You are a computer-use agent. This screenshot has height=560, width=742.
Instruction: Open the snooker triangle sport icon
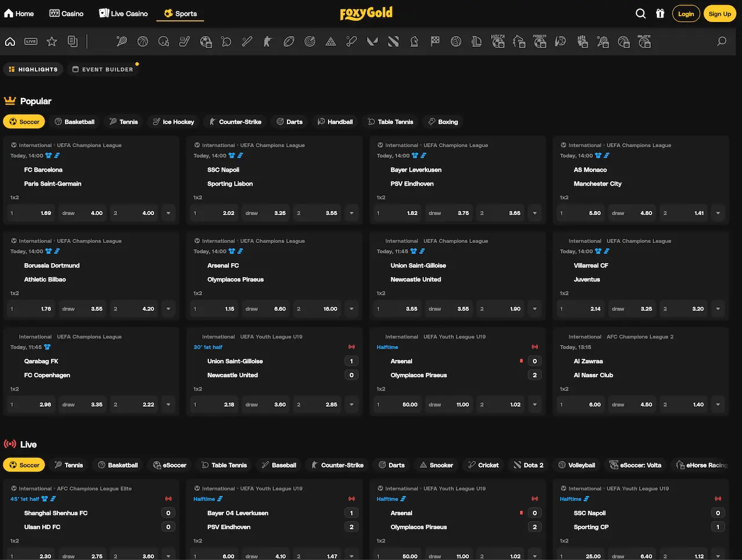pyautogui.click(x=330, y=41)
